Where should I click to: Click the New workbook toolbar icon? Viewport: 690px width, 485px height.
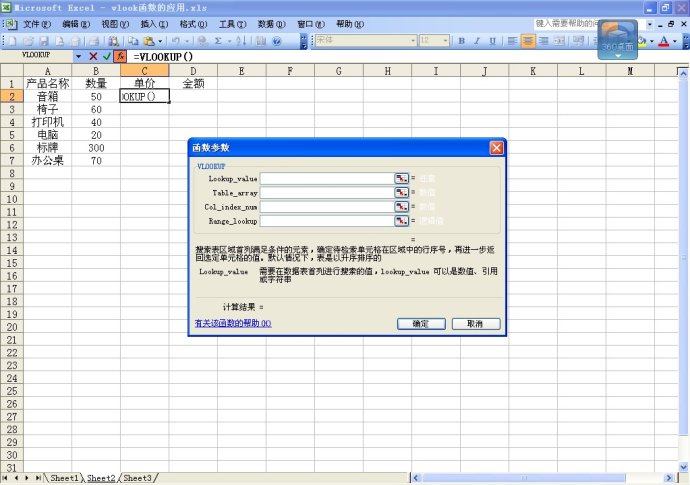[12, 41]
